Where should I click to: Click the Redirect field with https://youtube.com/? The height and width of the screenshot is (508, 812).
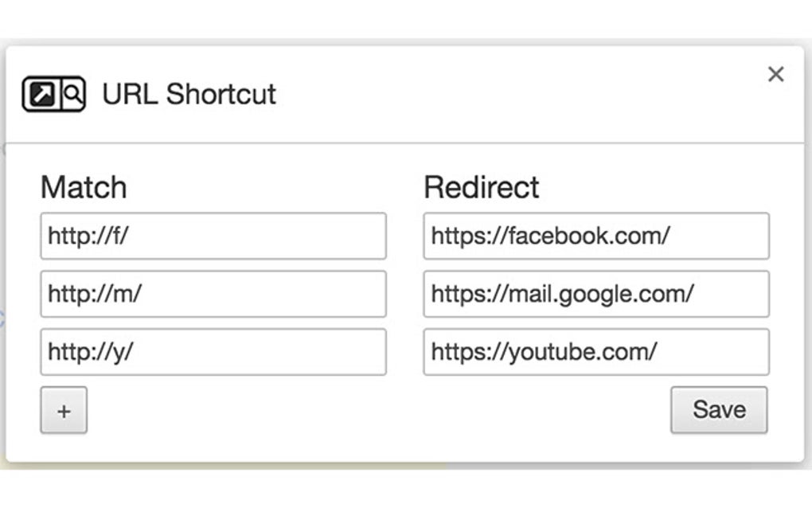(596, 352)
